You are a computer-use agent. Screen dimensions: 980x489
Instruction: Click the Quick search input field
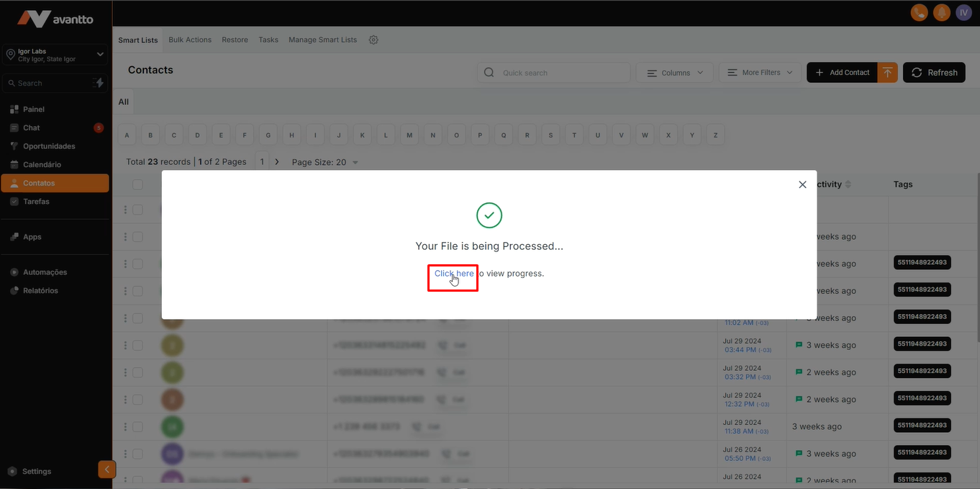coord(561,73)
